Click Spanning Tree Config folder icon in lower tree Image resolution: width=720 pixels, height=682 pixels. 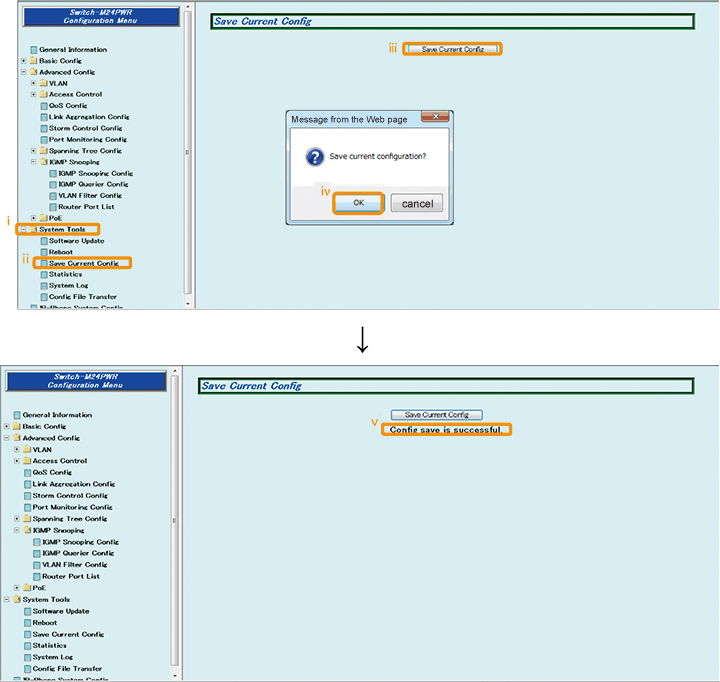click(27, 519)
